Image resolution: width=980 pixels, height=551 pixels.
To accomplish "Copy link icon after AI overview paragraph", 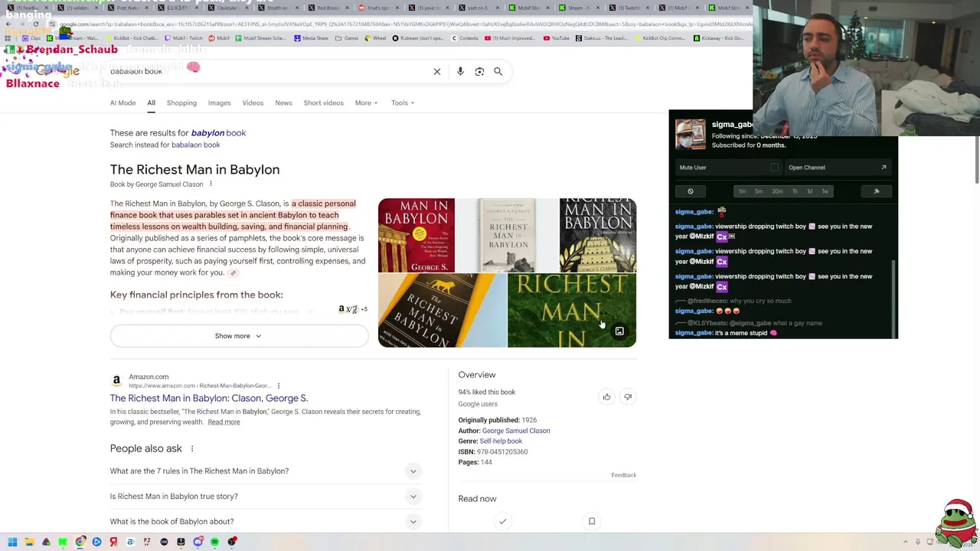I will coord(234,273).
